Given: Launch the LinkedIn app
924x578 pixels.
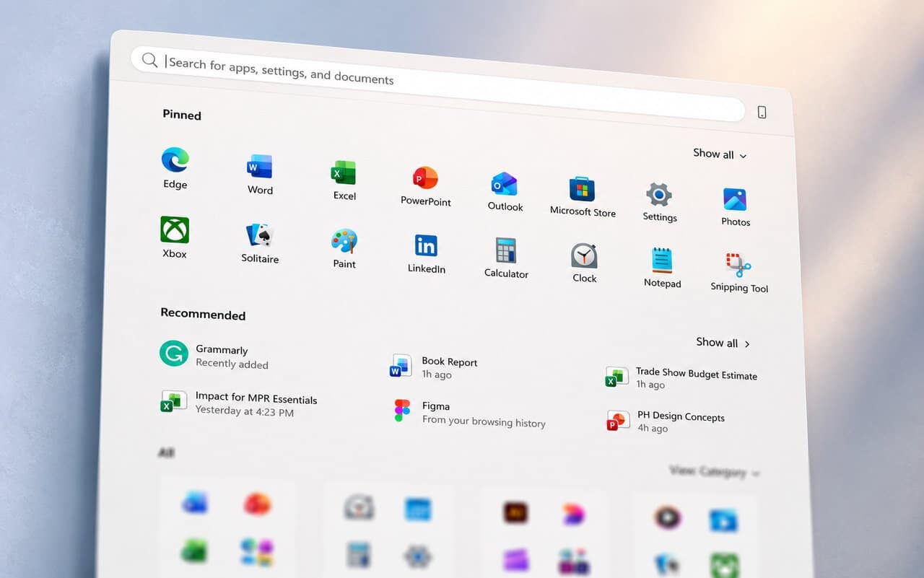Looking at the screenshot, I should (426, 247).
